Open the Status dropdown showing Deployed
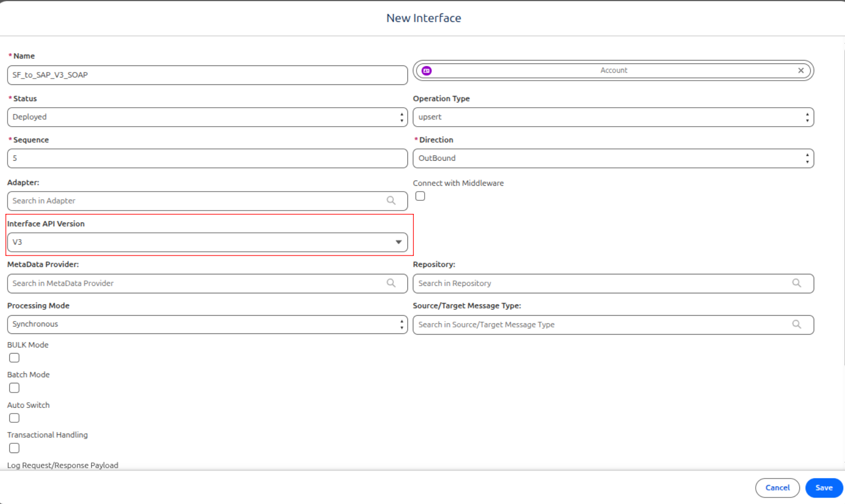This screenshot has height=504, width=845. click(x=207, y=117)
